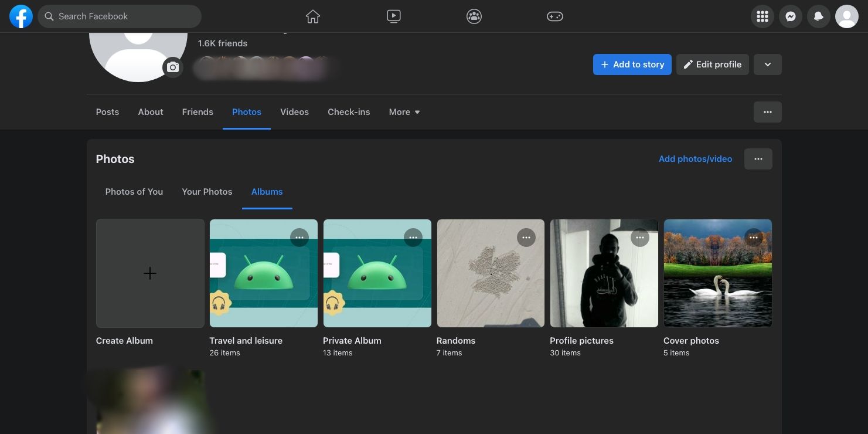Image resolution: width=868 pixels, height=434 pixels.
Task: Open the apps grid menu icon
Action: tap(763, 16)
